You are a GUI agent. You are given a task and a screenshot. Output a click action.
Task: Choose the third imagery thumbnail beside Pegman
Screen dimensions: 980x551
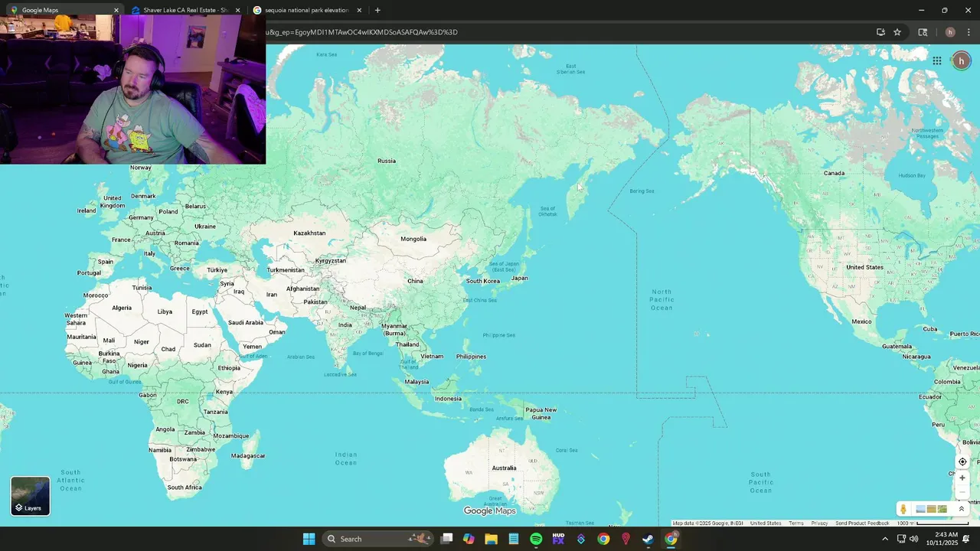[942, 509]
